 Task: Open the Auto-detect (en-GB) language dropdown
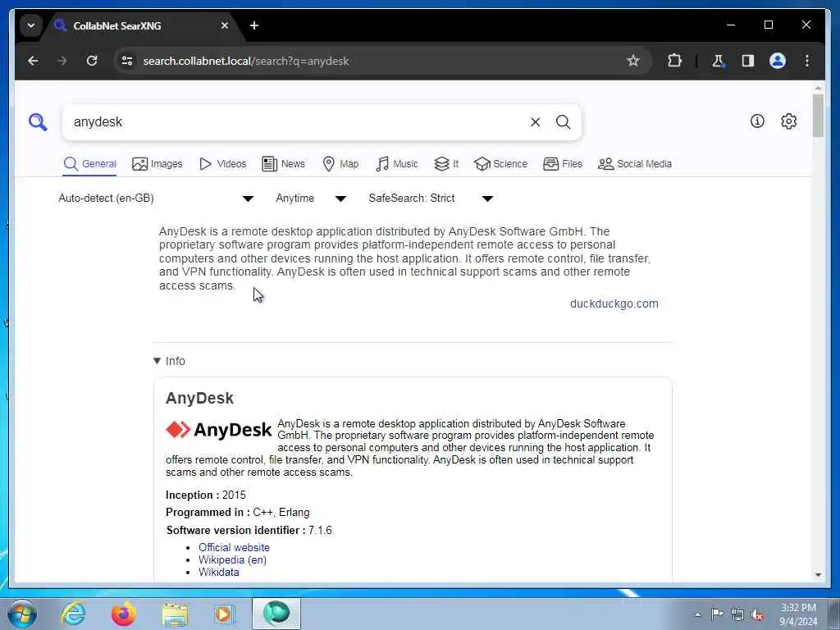pyautogui.click(x=156, y=199)
